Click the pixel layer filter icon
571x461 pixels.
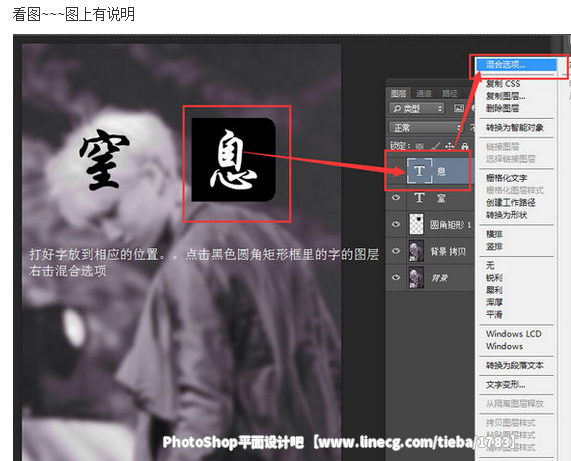pos(459,108)
